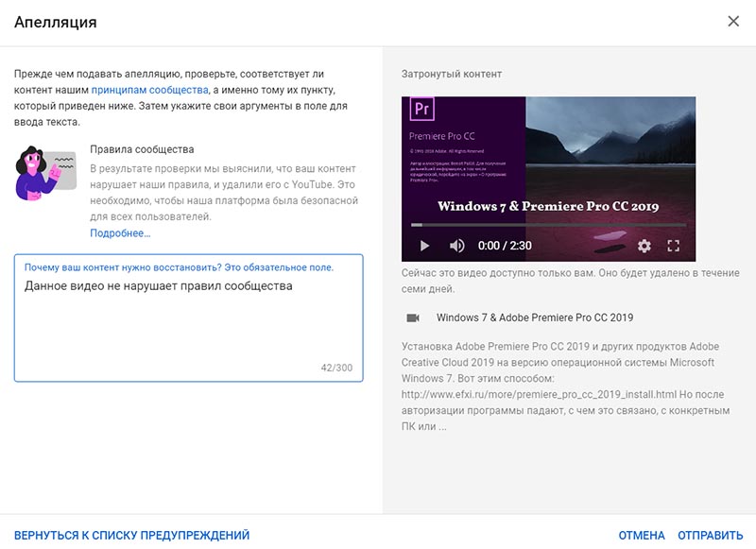Enter fullscreen video mode
This screenshot has height=549, width=756.
[673, 246]
